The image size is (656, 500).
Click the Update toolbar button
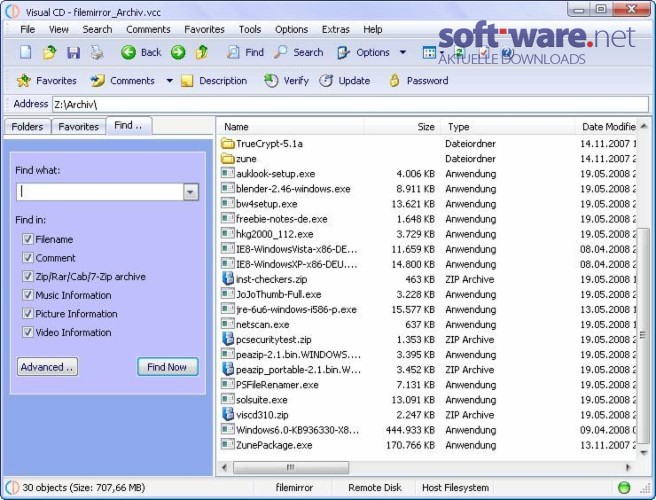pyautogui.click(x=344, y=80)
